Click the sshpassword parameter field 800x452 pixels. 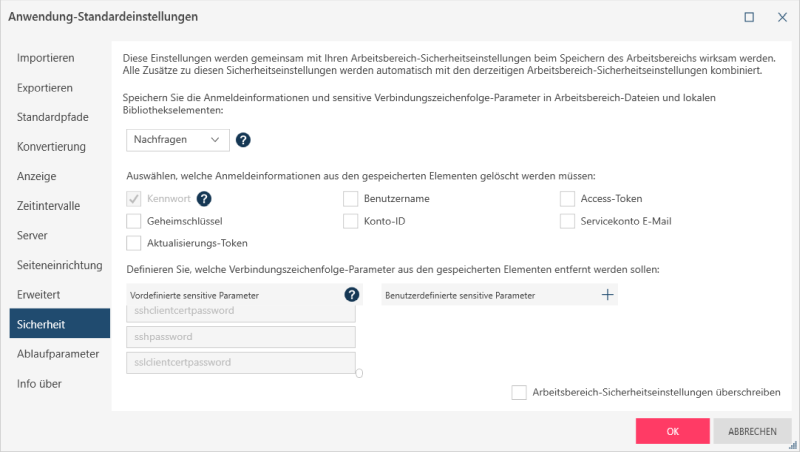tap(242, 337)
